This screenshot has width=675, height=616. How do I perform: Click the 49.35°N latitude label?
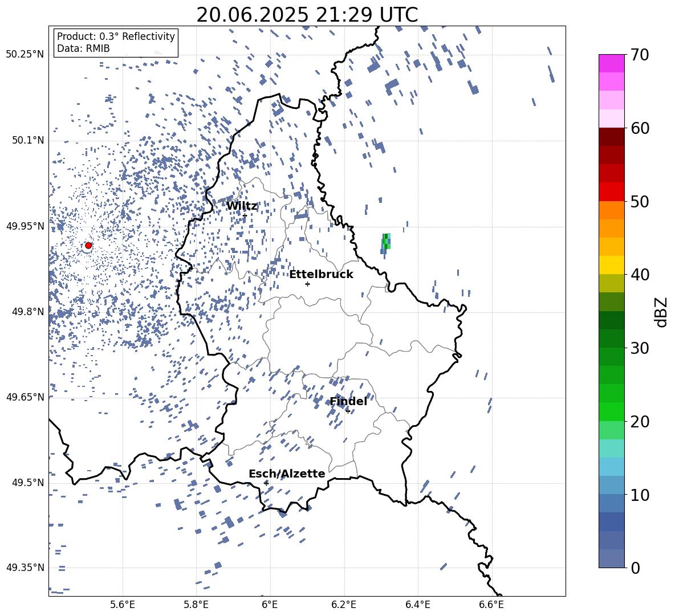click(25, 568)
